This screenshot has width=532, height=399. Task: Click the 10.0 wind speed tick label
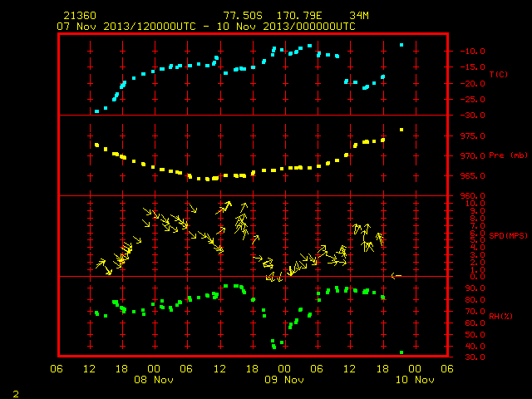pos(475,204)
